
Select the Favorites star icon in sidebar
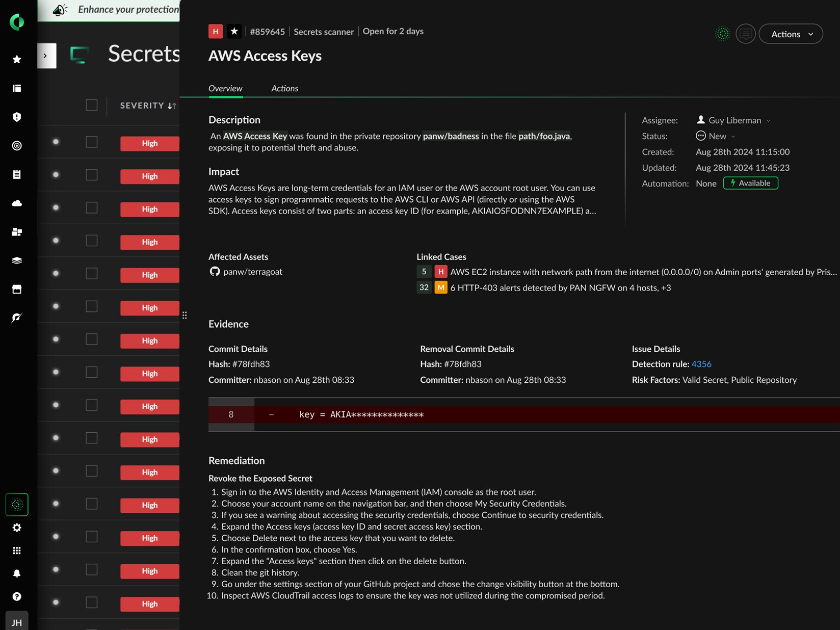(17, 60)
